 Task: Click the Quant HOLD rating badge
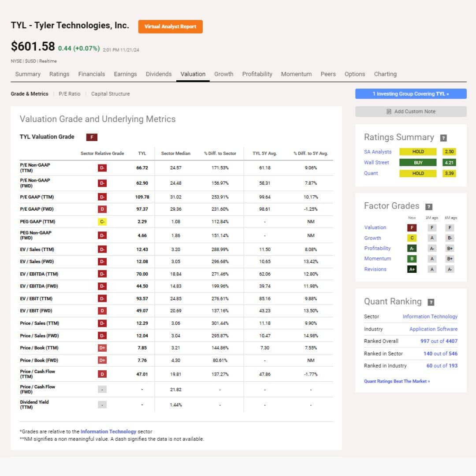click(x=418, y=174)
